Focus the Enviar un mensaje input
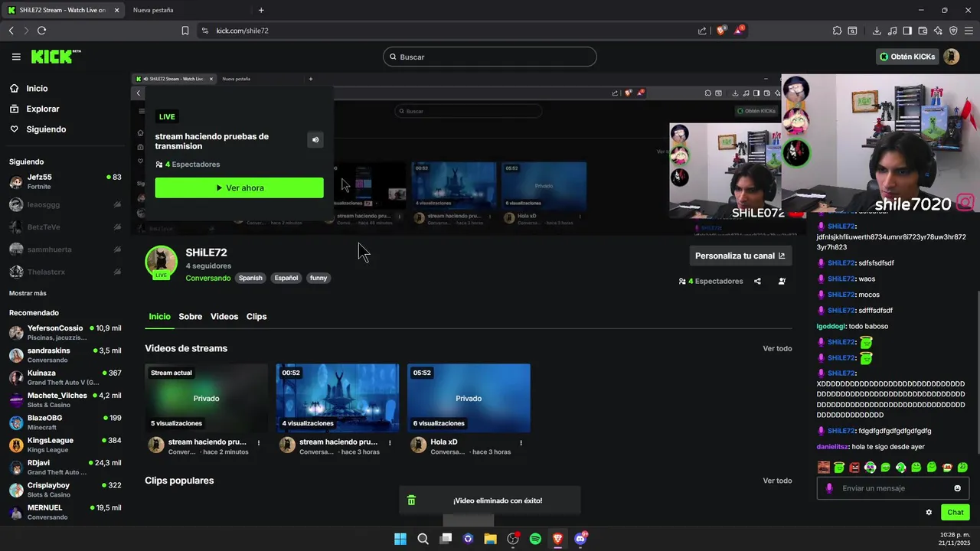This screenshot has width=980, height=551. coord(894,488)
